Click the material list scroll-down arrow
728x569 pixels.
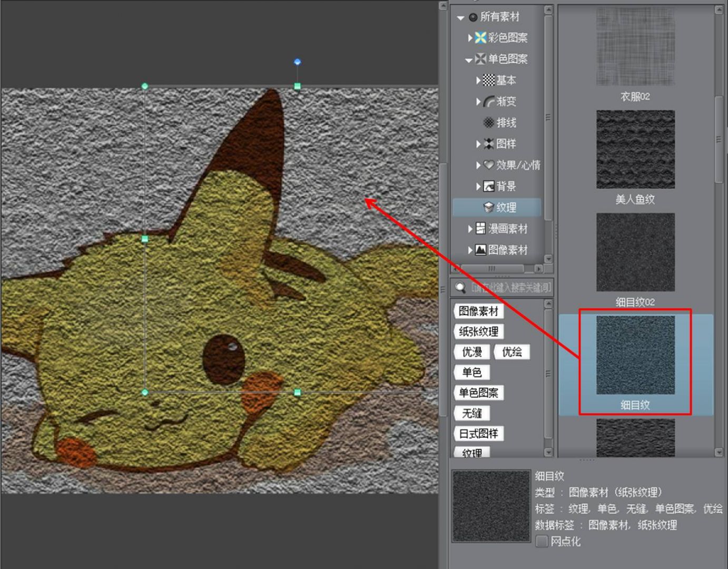coord(719,453)
